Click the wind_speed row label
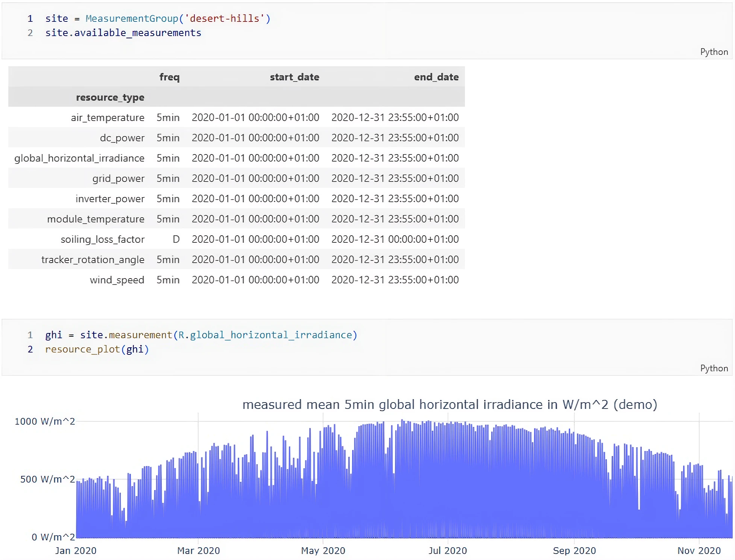 (x=117, y=280)
